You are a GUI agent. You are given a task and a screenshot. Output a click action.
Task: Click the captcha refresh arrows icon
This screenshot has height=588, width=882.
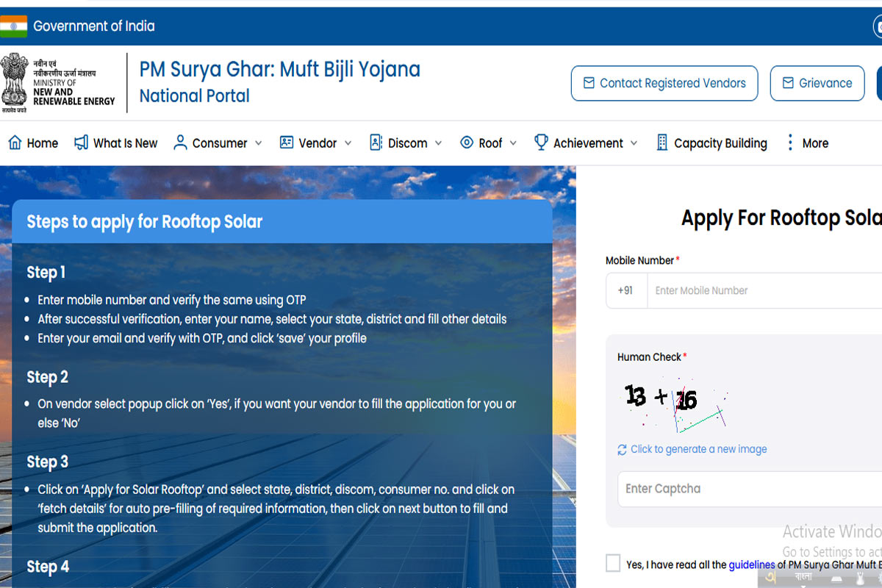coord(622,450)
